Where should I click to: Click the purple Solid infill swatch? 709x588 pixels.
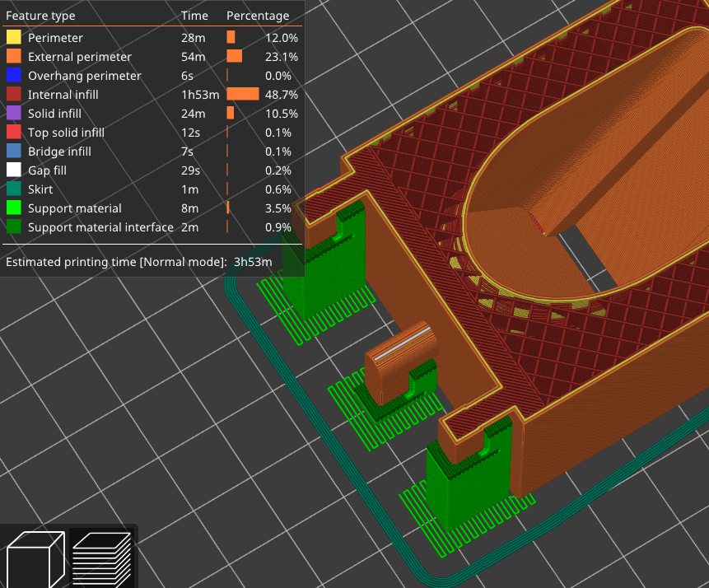coord(13,114)
